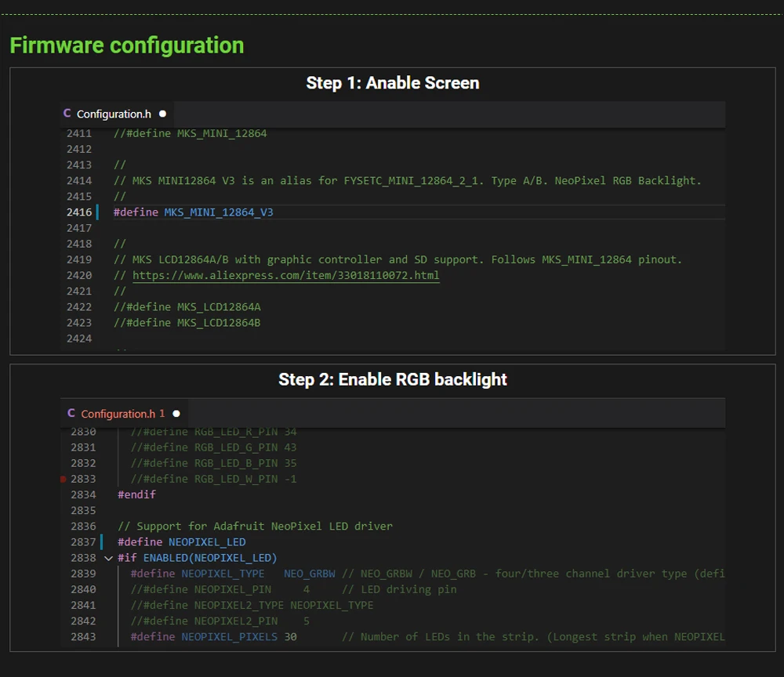Click the Step 1: Anable Screen title
This screenshot has width=784, height=677.
(x=392, y=83)
